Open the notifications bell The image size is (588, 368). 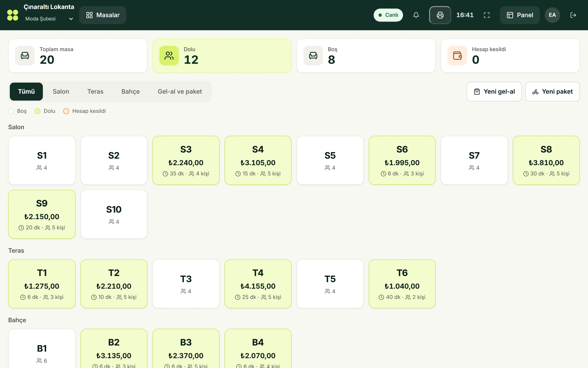[416, 15]
